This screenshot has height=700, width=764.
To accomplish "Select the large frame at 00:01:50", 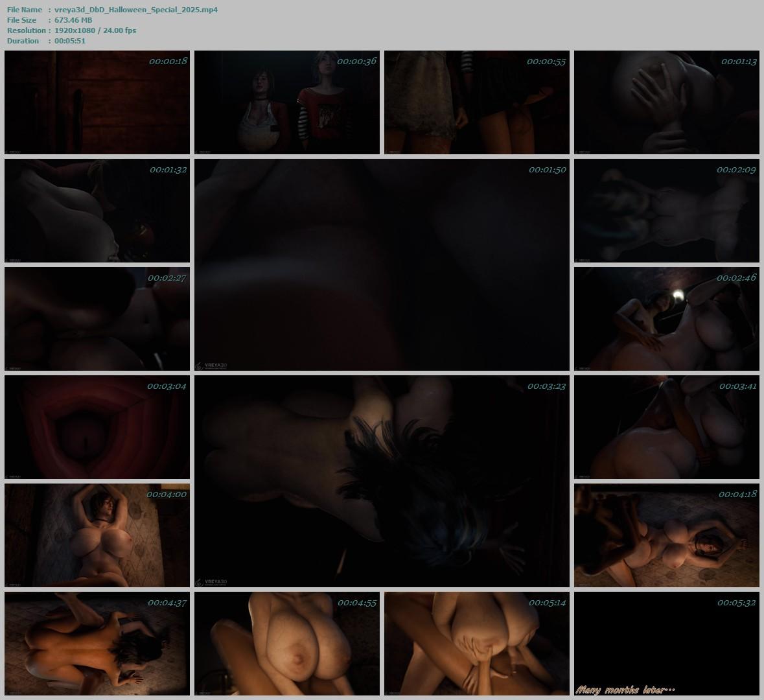I will coord(382,264).
